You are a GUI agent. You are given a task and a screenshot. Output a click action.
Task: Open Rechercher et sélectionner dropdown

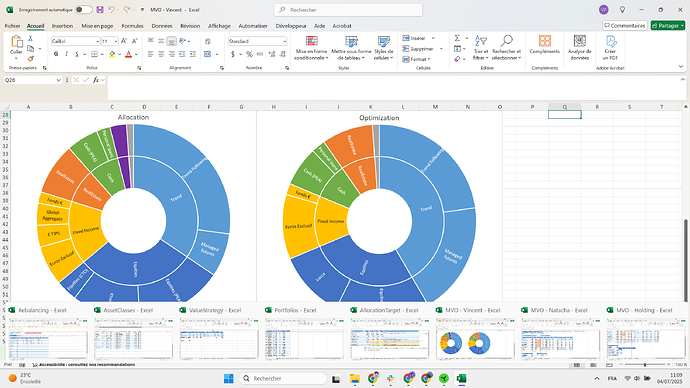[x=506, y=48]
